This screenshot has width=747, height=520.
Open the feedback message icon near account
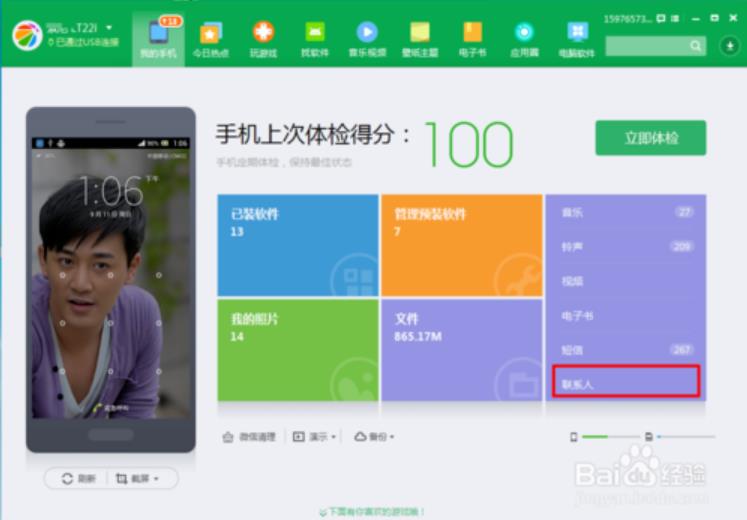pyautogui.click(x=661, y=19)
